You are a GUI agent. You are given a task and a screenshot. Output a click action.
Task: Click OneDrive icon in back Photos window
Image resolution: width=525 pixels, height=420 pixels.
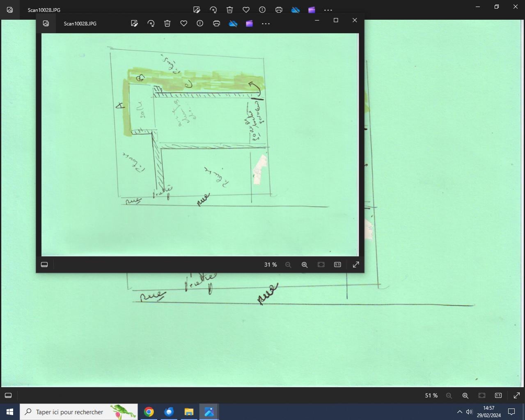(x=295, y=10)
